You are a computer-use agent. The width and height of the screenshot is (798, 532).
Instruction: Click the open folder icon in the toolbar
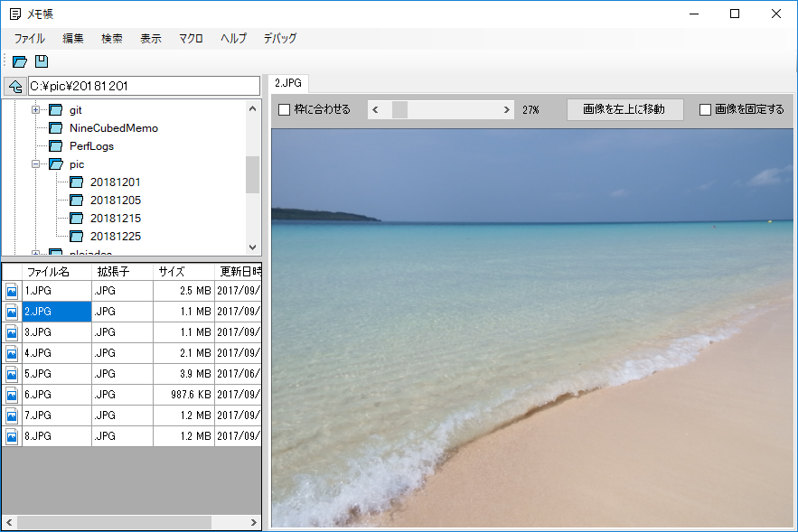[20, 61]
